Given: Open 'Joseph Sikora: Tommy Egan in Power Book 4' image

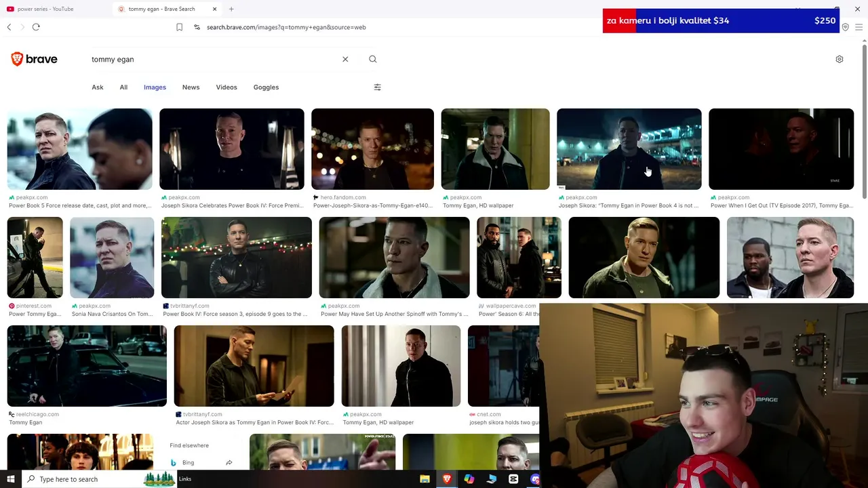Looking at the screenshot, I should (x=629, y=149).
